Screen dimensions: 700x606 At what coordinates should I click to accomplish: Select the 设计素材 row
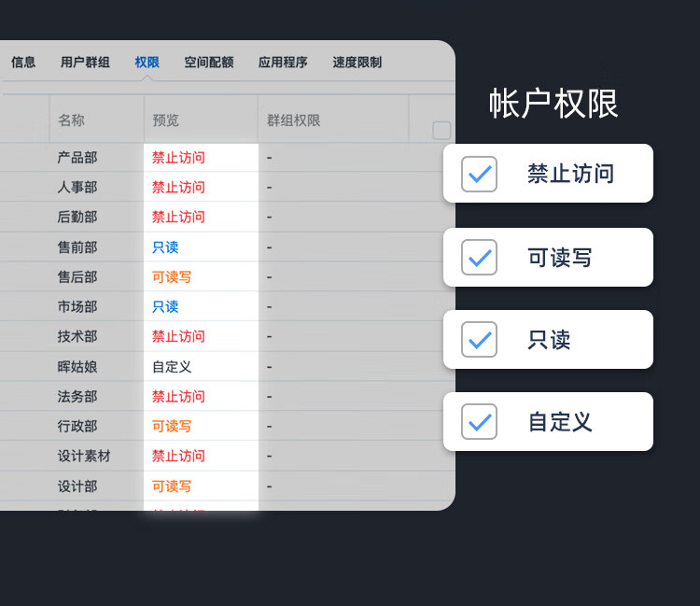pyautogui.click(x=84, y=457)
